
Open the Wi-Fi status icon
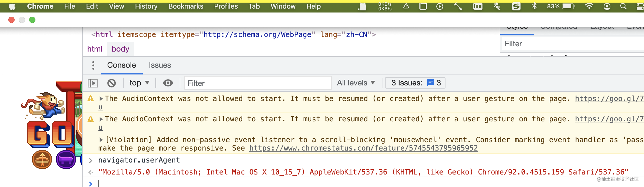coord(589,7)
